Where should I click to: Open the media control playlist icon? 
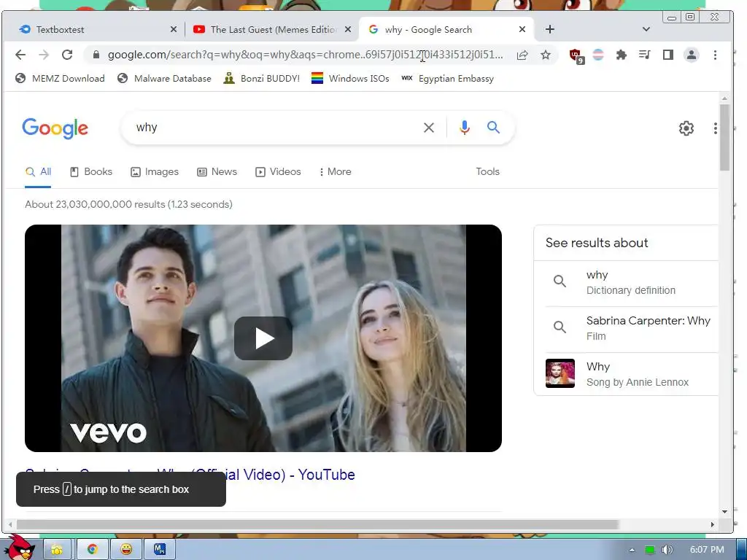[645, 55]
